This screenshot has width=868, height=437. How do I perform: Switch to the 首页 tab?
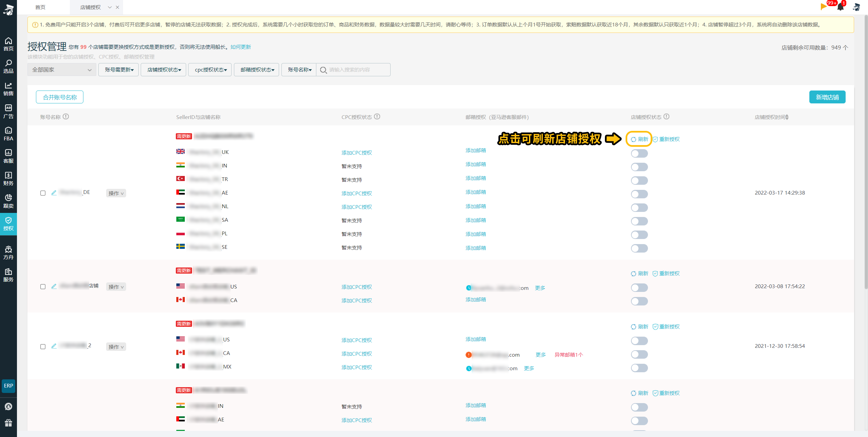click(40, 7)
